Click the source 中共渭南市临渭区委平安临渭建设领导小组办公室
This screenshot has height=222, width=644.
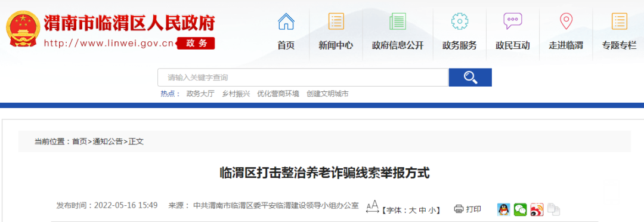pos(276,205)
